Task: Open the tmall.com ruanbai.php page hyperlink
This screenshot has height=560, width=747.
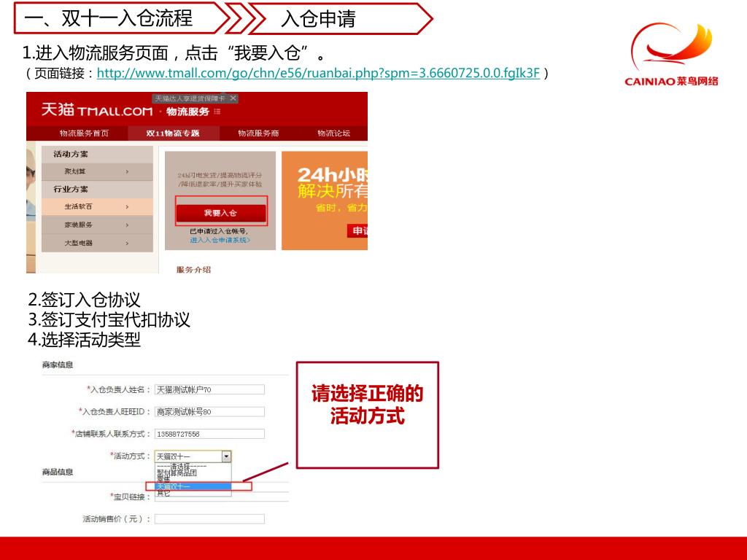Action: coord(318,73)
